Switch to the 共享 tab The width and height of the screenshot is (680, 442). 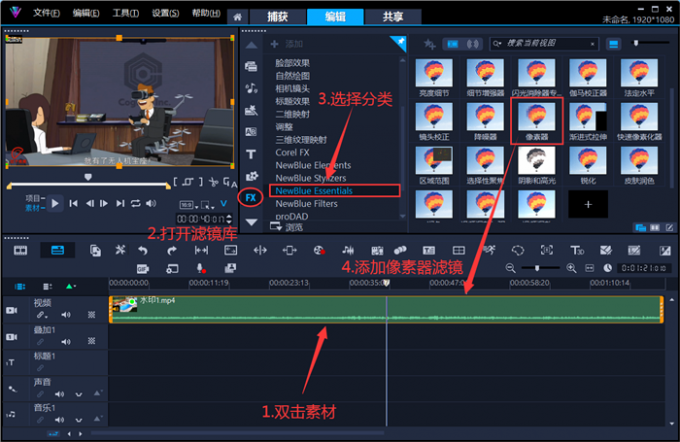393,17
